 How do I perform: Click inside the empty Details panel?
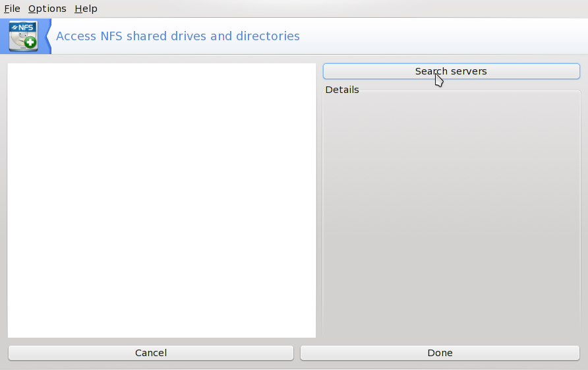pyautogui.click(x=451, y=211)
